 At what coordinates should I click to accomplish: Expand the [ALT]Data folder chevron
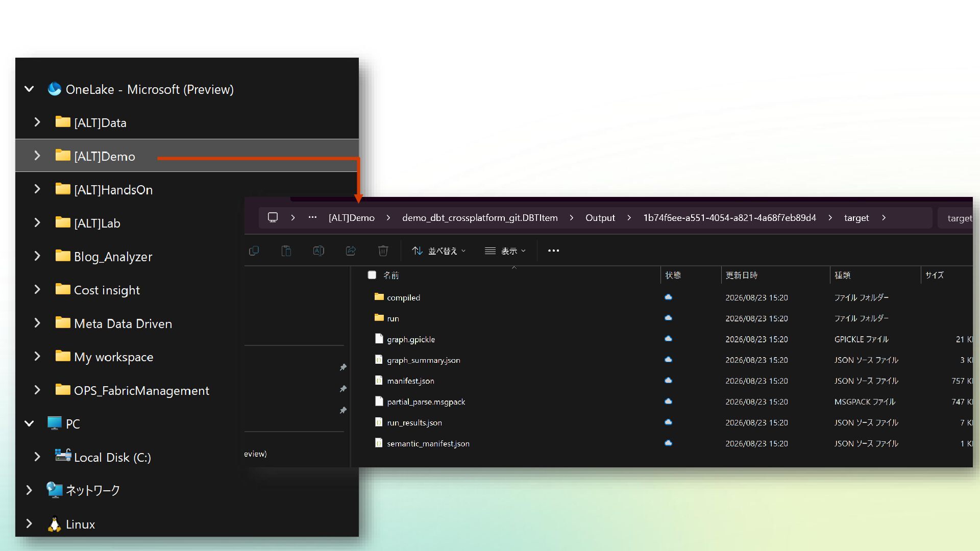[37, 122]
